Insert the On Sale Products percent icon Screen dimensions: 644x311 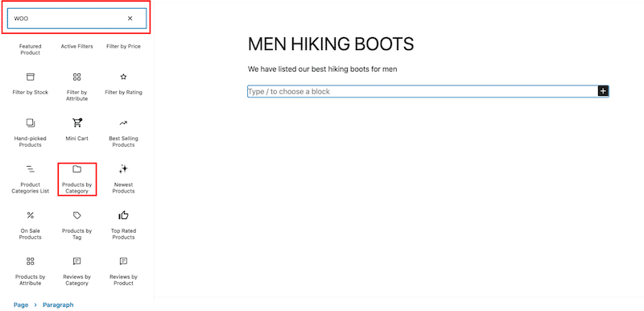pos(31,215)
